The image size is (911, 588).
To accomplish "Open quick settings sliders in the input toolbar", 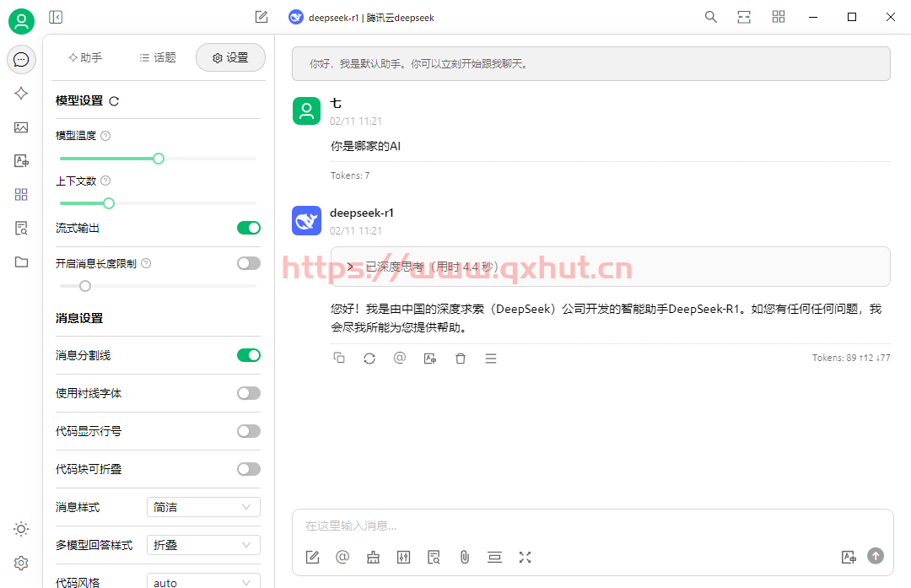I will click(404, 557).
